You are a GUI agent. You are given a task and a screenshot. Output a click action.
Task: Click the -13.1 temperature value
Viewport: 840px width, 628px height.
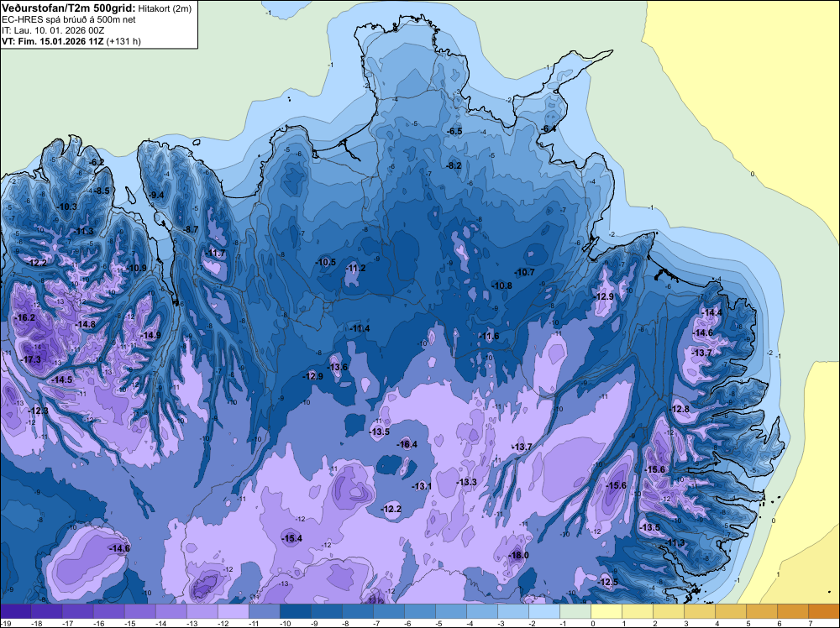(x=422, y=486)
